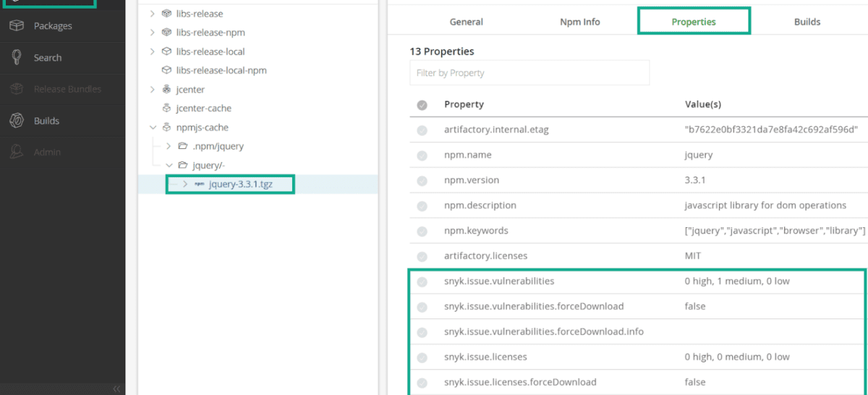Select snyk.issue.licenses property checkbox
868x395 pixels.
pyautogui.click(x=422, y=357)
